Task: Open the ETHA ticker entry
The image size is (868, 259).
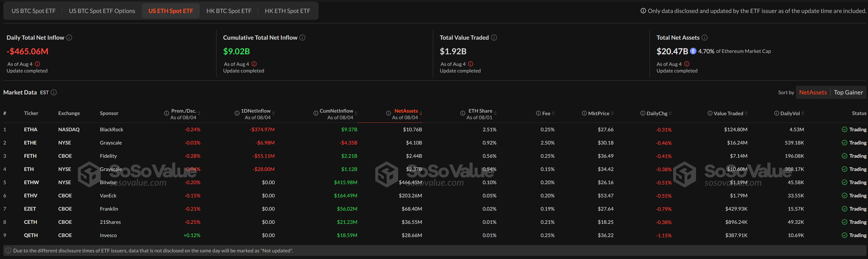Action: pos(31,129)
